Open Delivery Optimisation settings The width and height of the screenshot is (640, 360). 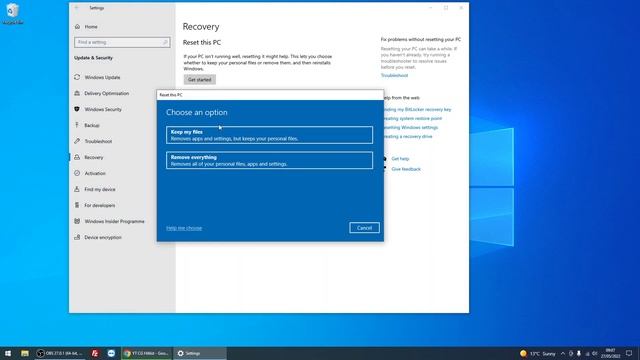coord(106,93)
